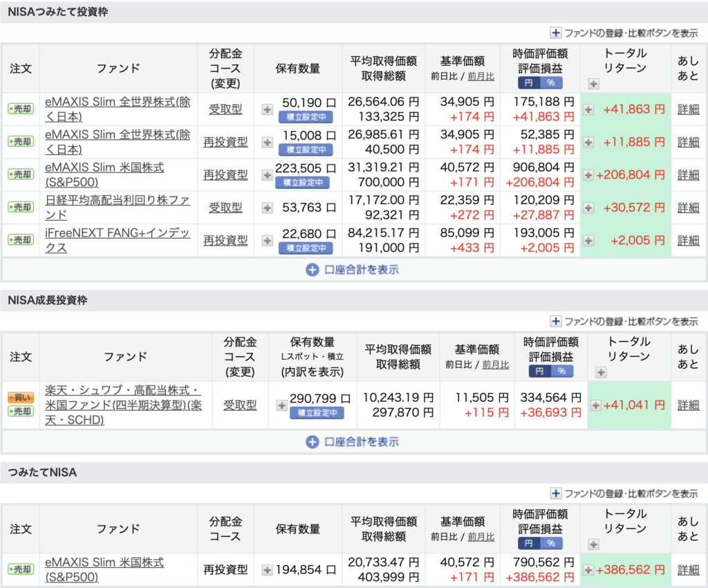Show ファンドの登録・比較ボタン in つみたてNISA section

click(x=624, y=493)
